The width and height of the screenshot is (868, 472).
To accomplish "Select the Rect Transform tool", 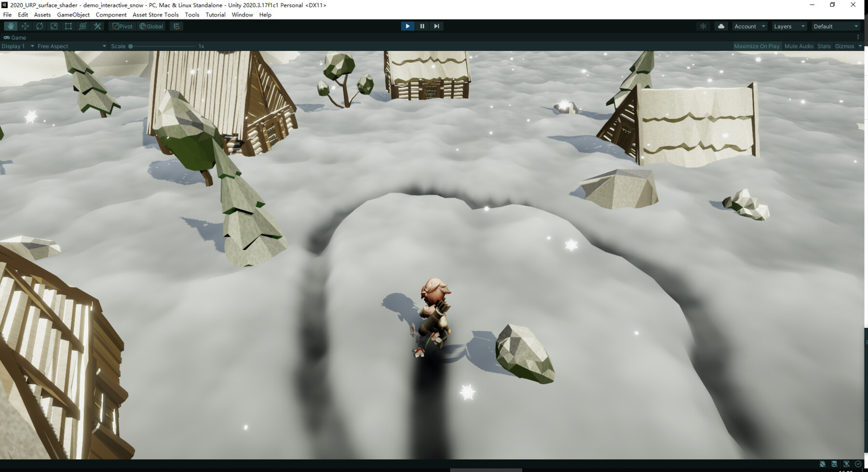I will tap(68, 26).
